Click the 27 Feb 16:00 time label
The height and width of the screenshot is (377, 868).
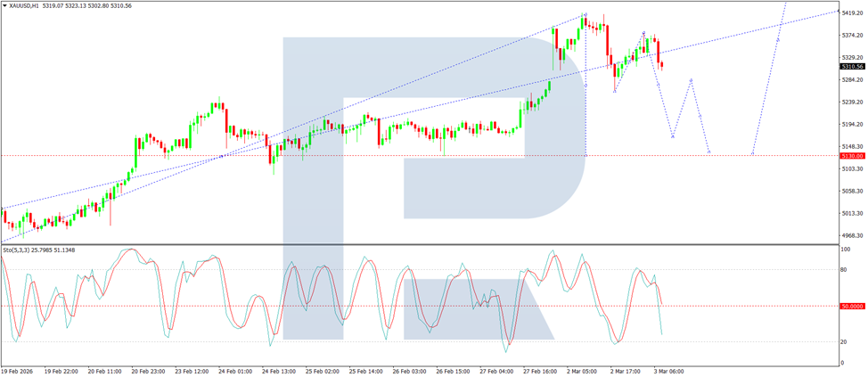click(540, 371)
